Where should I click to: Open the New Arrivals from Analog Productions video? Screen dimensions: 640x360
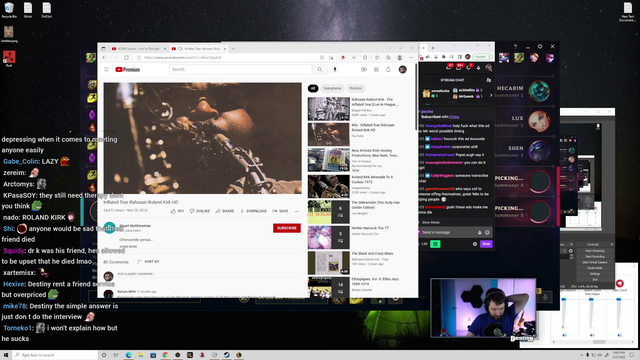[x=329, y=160]
